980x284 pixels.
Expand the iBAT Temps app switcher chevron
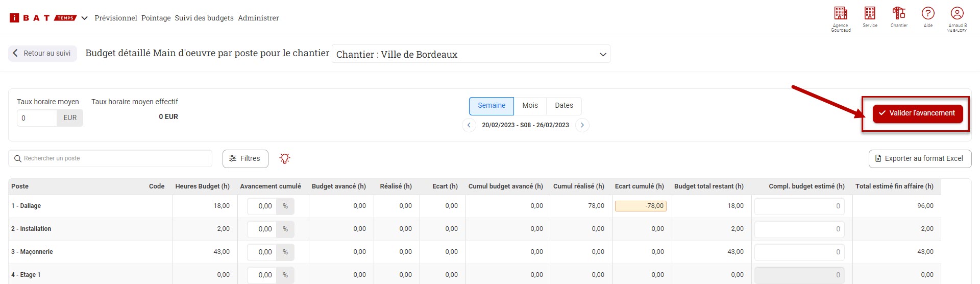click(x=85, y=18)
